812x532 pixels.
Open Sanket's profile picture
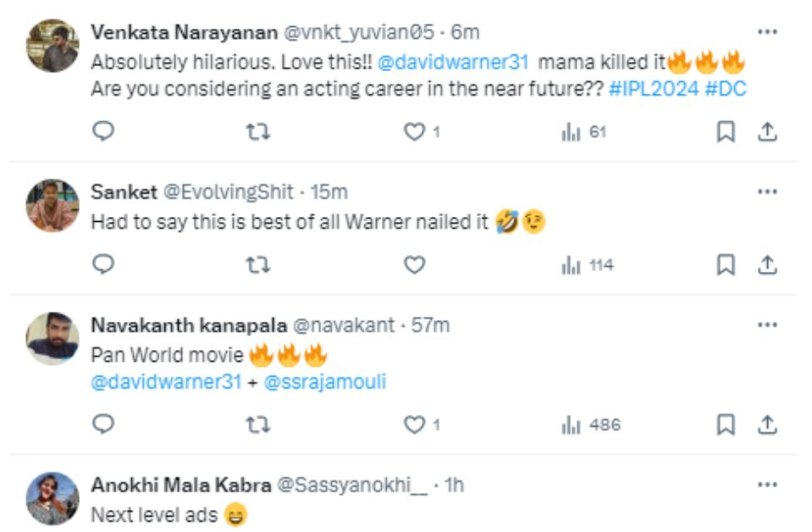click(52, 206)
